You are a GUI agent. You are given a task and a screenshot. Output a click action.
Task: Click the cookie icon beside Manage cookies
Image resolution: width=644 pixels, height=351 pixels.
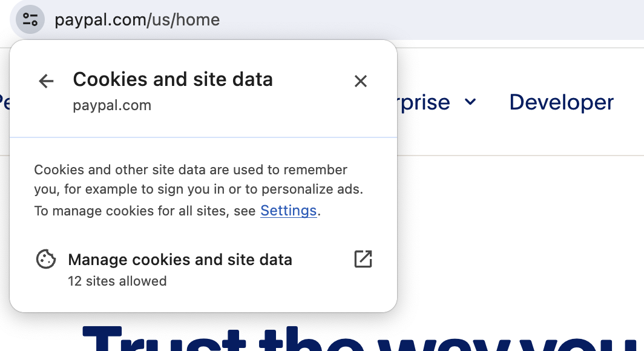46,259
